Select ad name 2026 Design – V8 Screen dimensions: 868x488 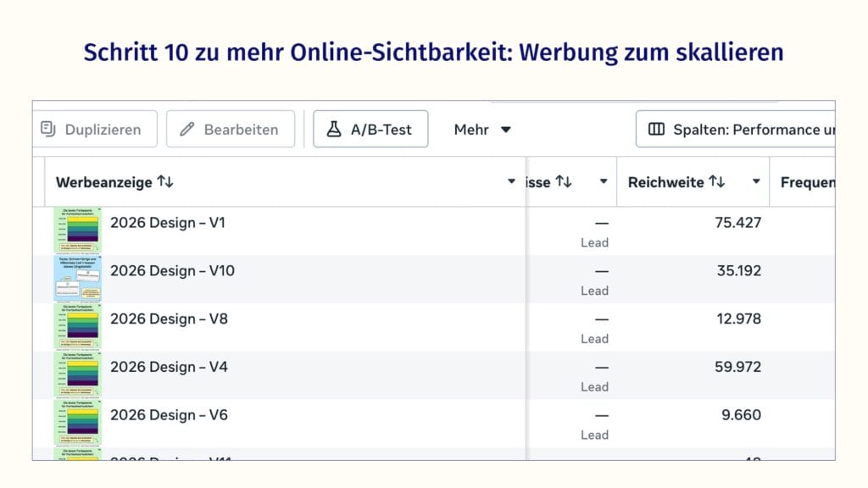(x=169, y=319)
